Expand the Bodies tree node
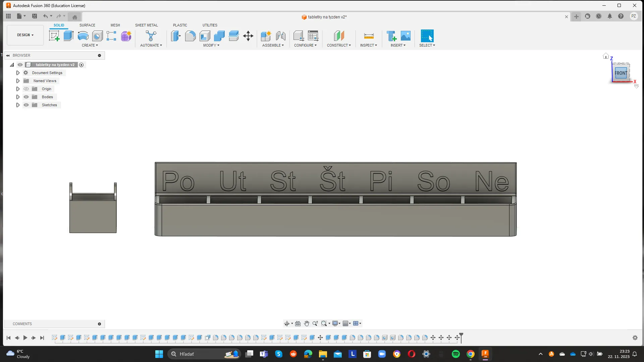The width and height of the screenshot is (644, 362). [x=18, y=97]
